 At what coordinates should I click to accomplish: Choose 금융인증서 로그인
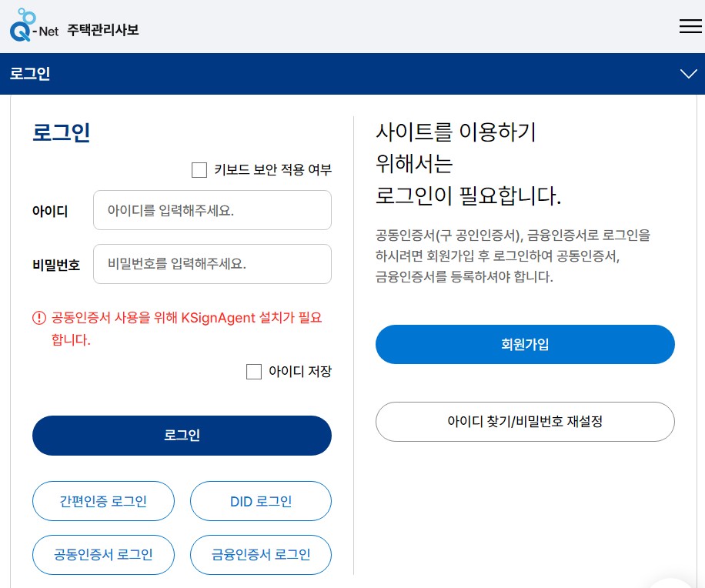coord(260,555)
